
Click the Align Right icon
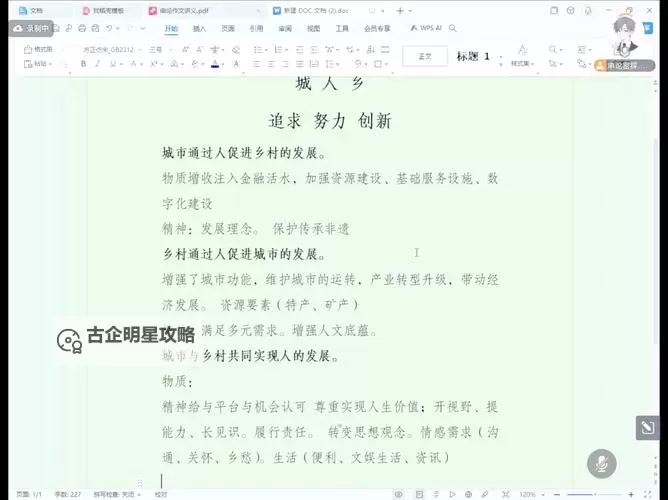point(285,64)
